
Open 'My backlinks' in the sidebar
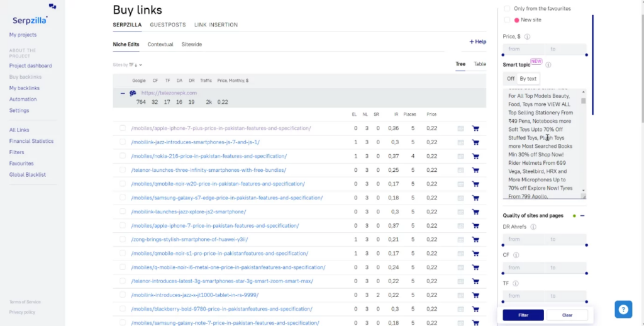click(x=25, y=88)
